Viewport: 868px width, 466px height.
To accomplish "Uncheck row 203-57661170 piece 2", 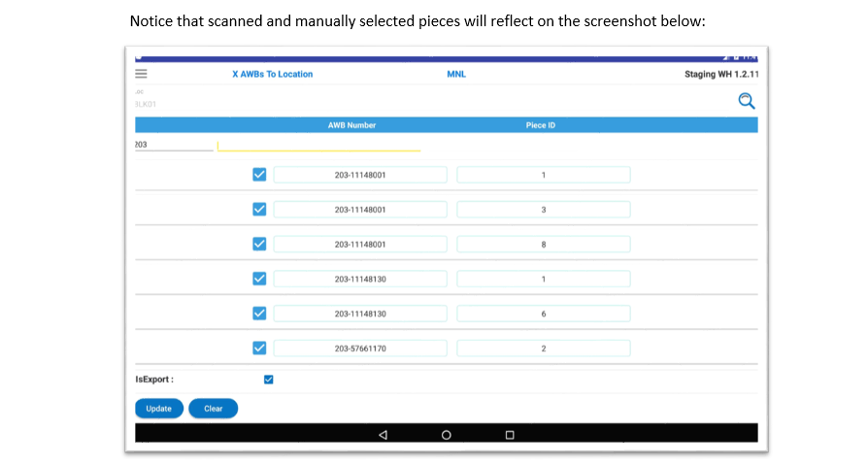I will pos(259,349).
